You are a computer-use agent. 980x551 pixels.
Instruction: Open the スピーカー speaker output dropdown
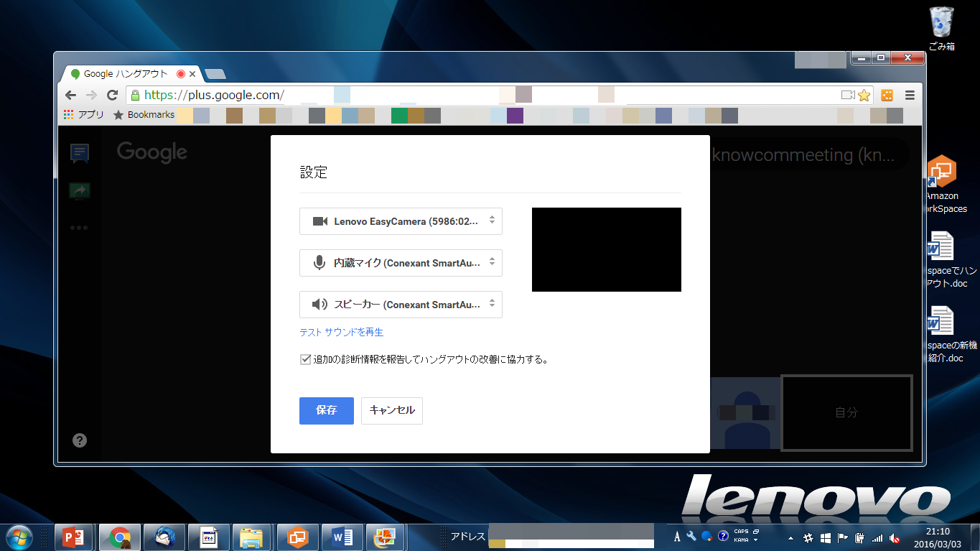401,305
